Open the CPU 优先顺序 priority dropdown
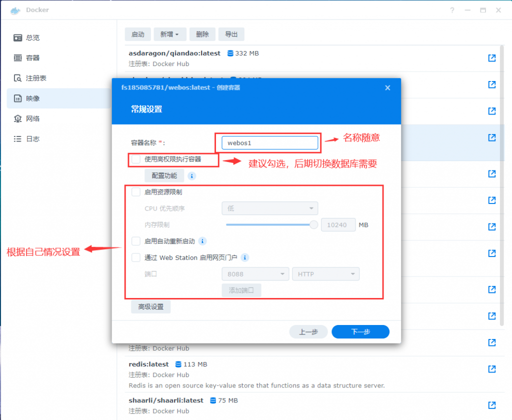512x420 pixels. [x=269, y=208]
